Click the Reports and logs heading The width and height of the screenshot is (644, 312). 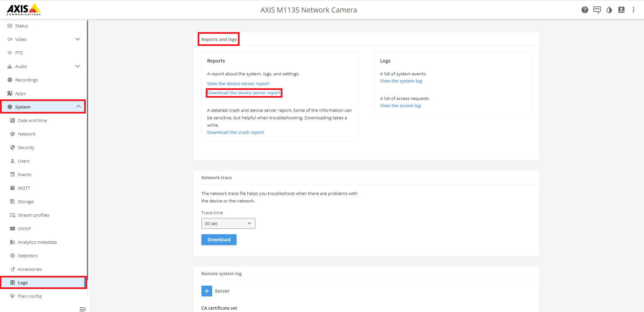tap(219, 39)
